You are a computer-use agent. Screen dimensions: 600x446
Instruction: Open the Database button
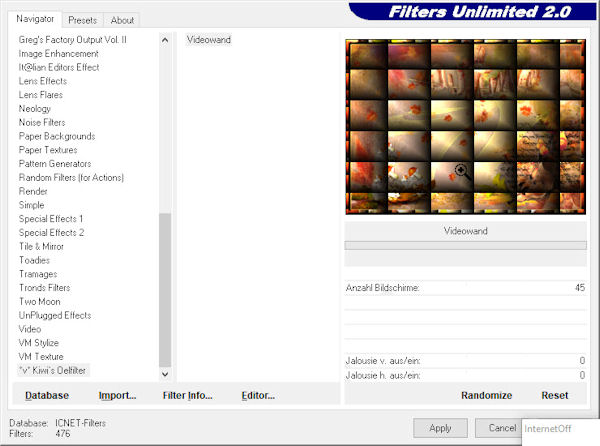(x=47, y=396)
